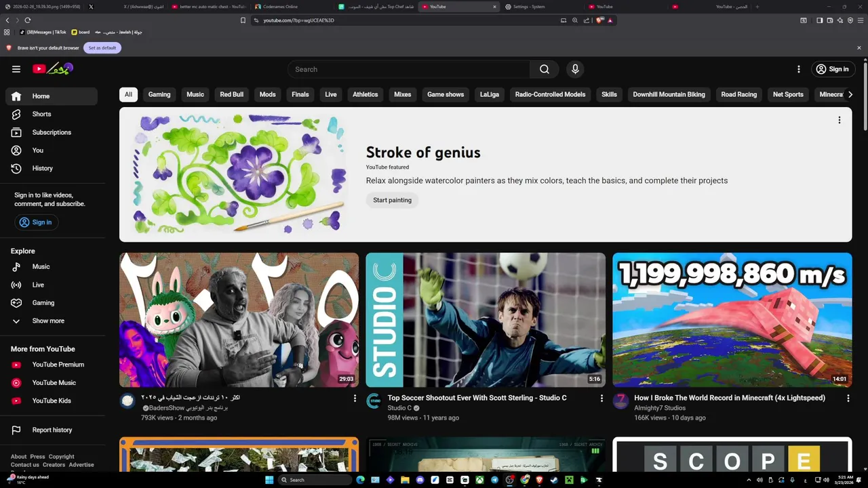Screen dimensions: 868x488
Task: Click Sign in button in sidebar
Action: (37, 222)
